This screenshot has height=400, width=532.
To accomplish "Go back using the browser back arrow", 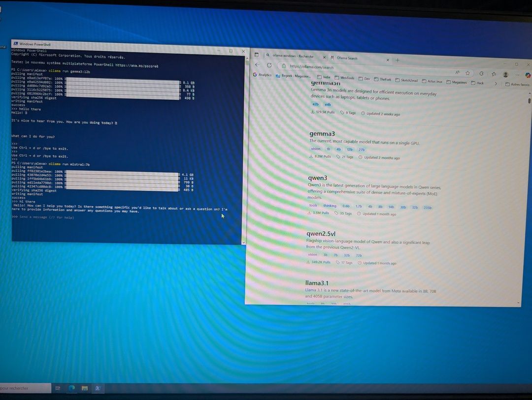I will tap(257, 65).
